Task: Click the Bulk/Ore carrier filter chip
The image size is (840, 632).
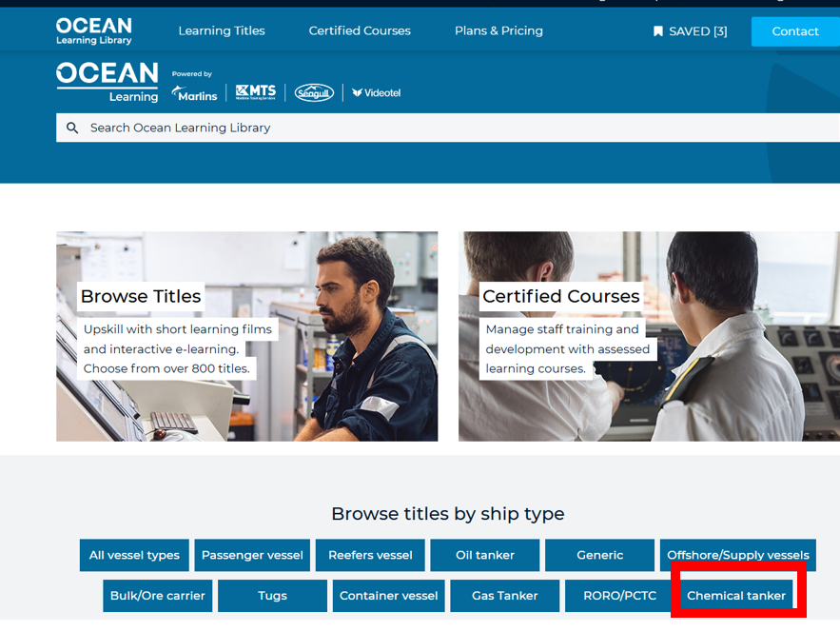Action: click(157, 595)
